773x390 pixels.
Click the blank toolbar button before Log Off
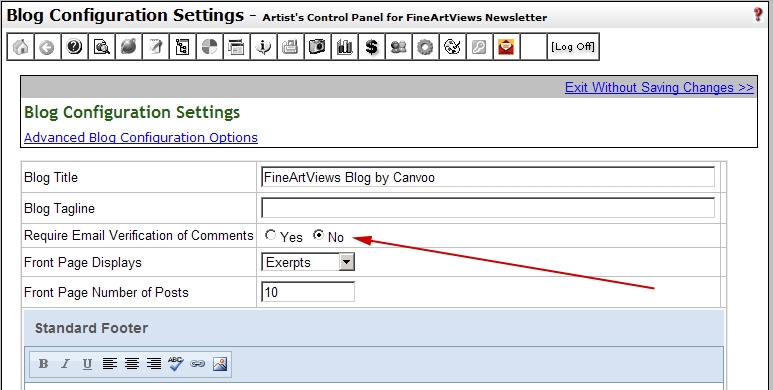(533, 47)
